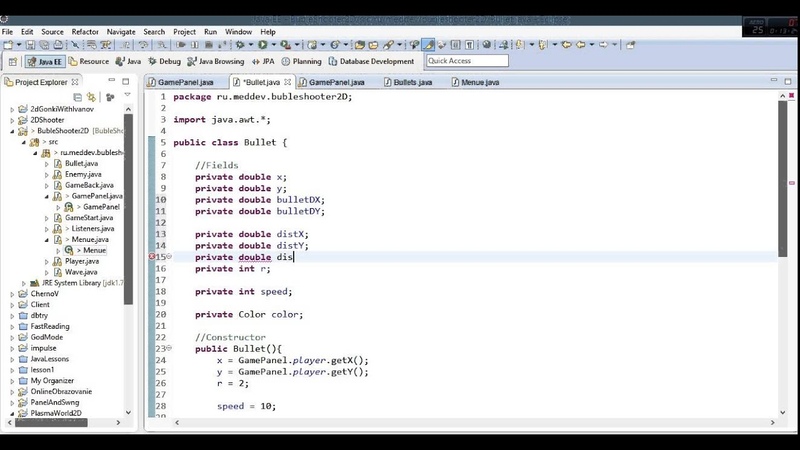Switch to the Java Browsing perspective
This screenshot has width=800, height=450.
click(x=216, y=61)
